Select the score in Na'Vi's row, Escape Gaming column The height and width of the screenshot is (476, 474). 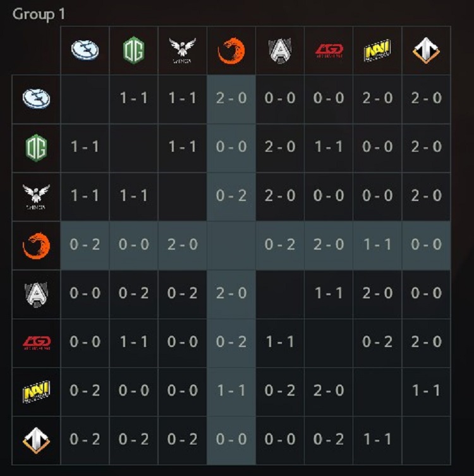coord(427,391)
